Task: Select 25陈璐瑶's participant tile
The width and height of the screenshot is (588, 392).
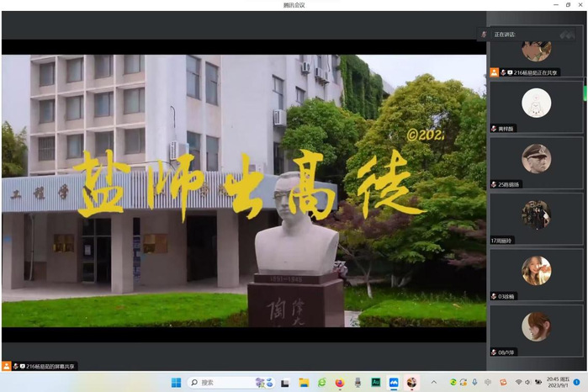Action: point(536,161)
